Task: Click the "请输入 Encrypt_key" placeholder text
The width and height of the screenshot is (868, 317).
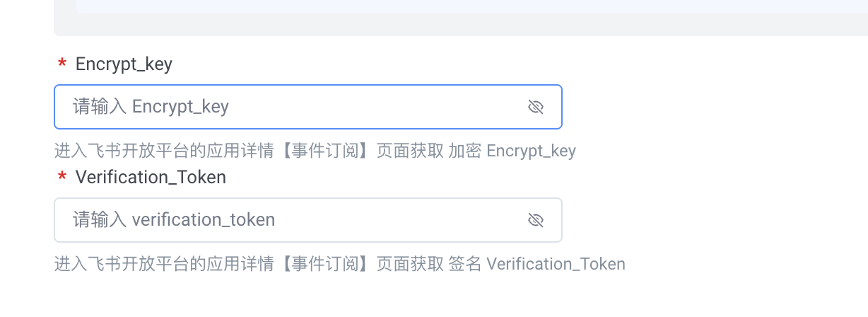Action: pyautogui.click(x=151, y=107)
